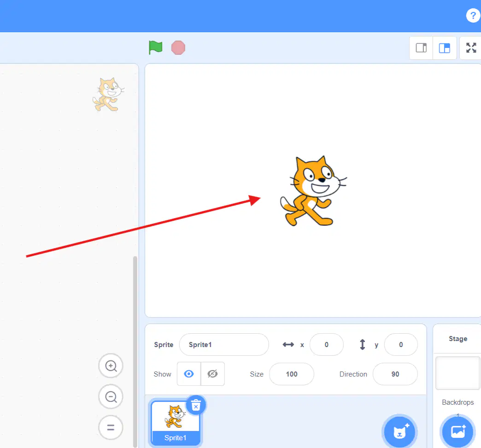Select the Stage backdrop thumbnail

tap(458, 373)
